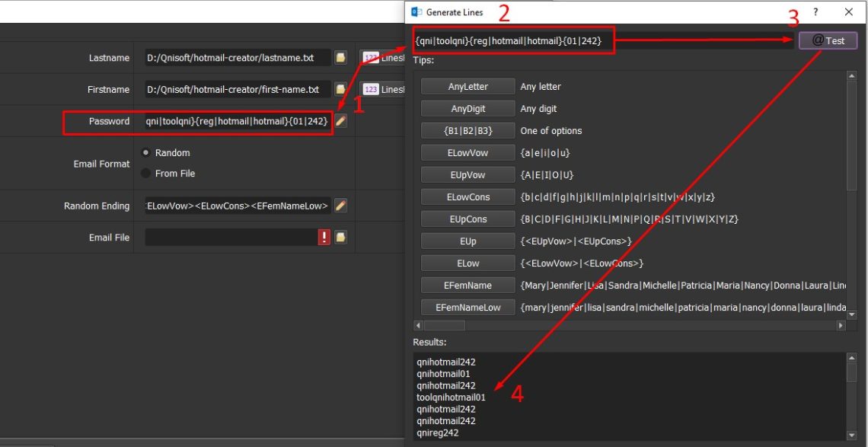Click the Generate Lines help question mark
The height and width of the screenshot is (447, 868).
pyautogui.click(x=815, y=12)
